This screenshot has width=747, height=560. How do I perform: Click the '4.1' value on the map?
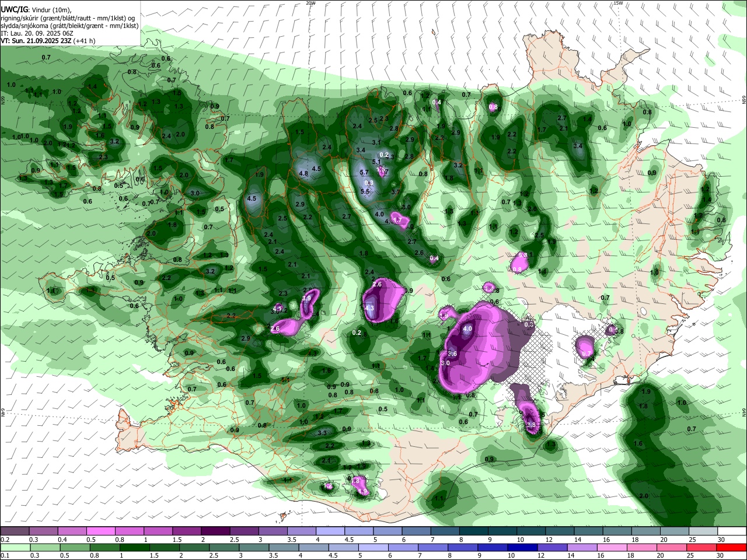pos(278,308)
